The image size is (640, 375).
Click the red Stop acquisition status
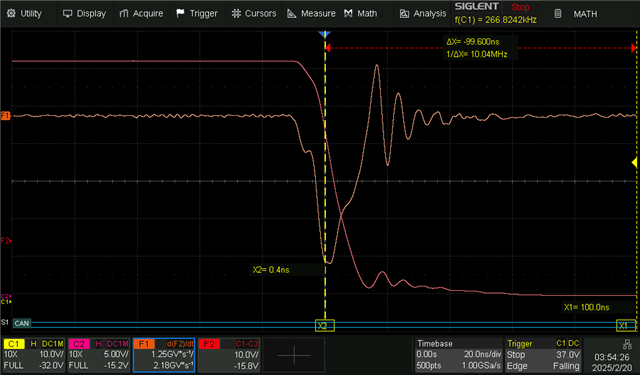520,7
